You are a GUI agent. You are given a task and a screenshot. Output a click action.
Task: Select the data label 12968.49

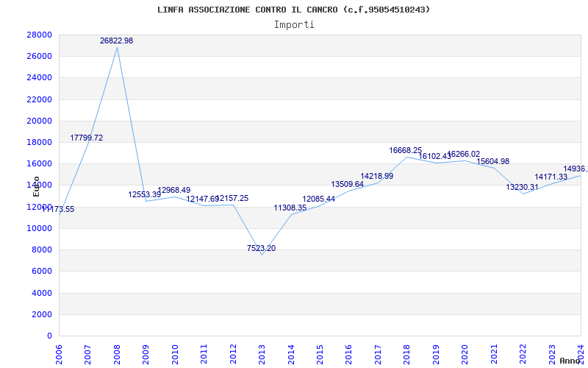pos(173,190)
